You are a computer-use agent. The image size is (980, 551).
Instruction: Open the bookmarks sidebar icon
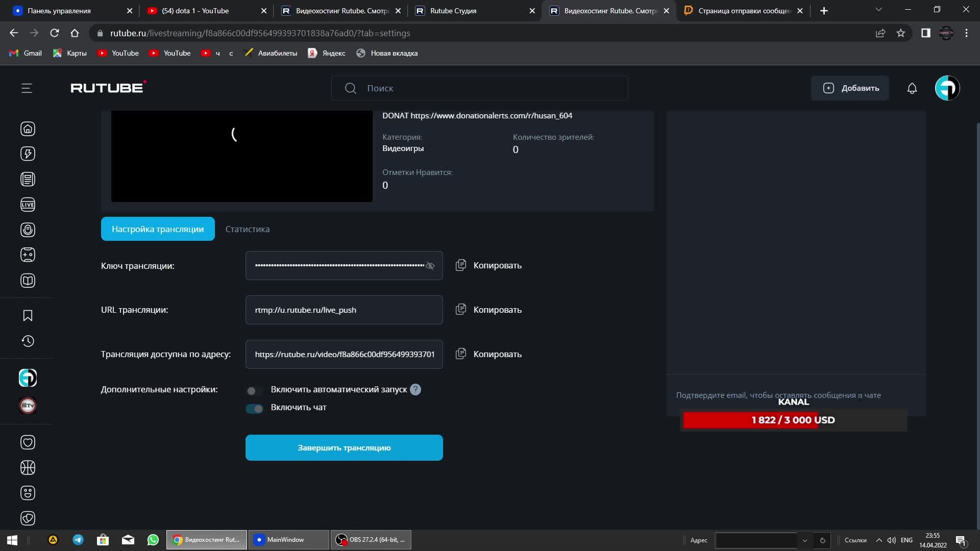(x=28, y=316)
